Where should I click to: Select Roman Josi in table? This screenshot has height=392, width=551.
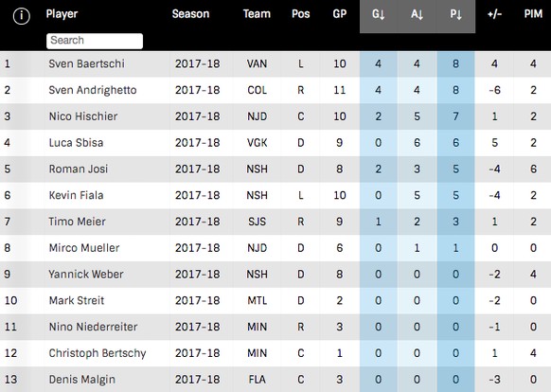tap(79, 169)
